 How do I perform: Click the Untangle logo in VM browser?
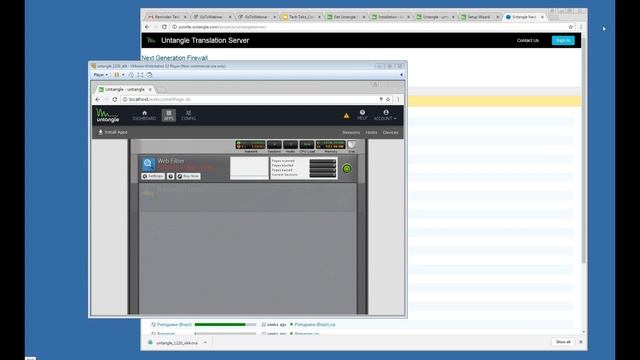[x=107, y=116]
